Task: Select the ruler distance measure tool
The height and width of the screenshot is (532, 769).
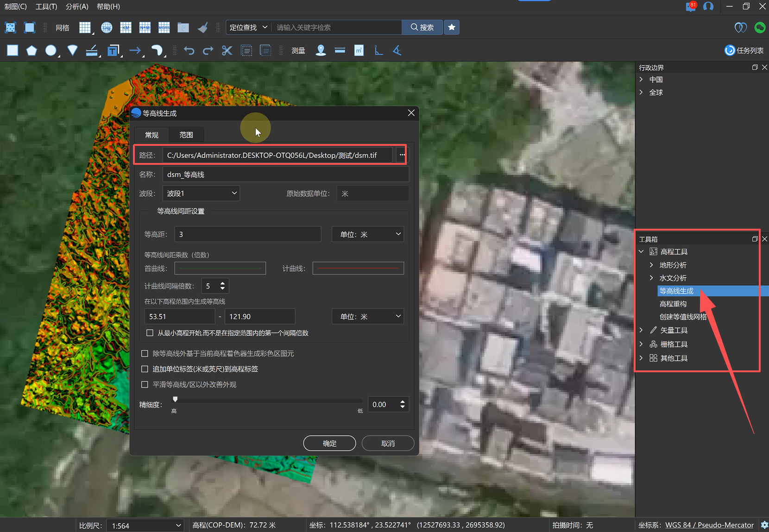Action: coord(340,50)
